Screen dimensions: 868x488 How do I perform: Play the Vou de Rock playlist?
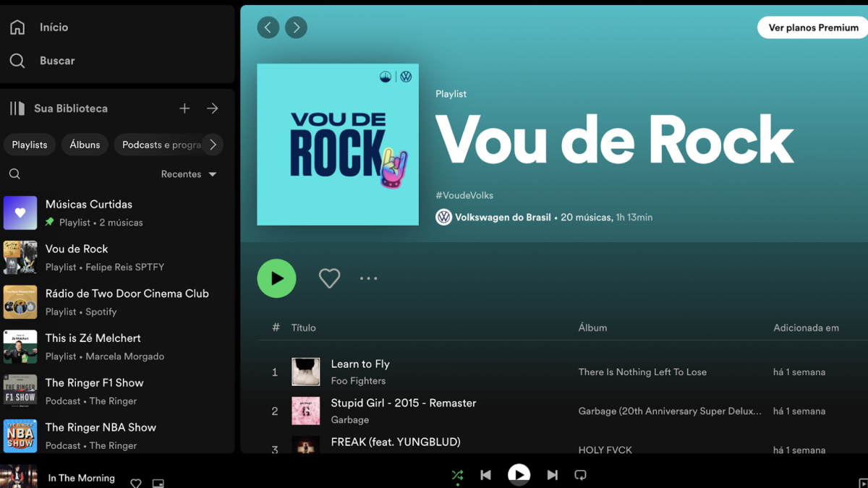[x=276, y=278]
